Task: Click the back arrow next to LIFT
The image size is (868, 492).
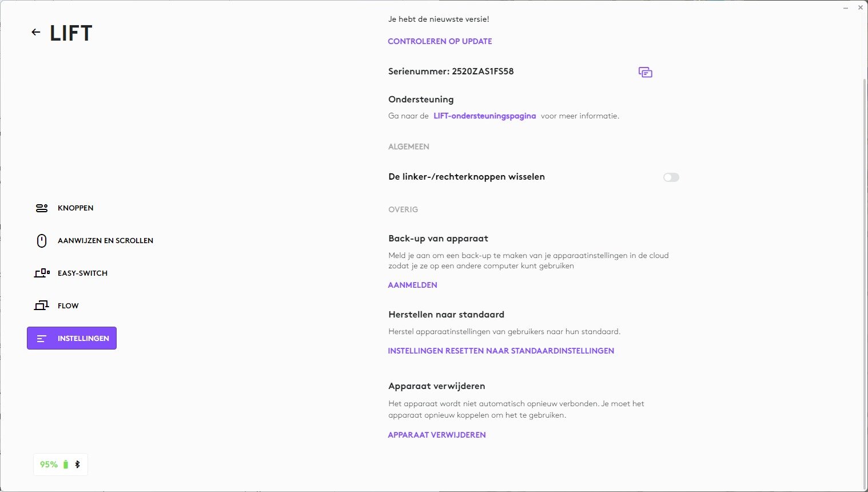Action: [x=36, y=33]
